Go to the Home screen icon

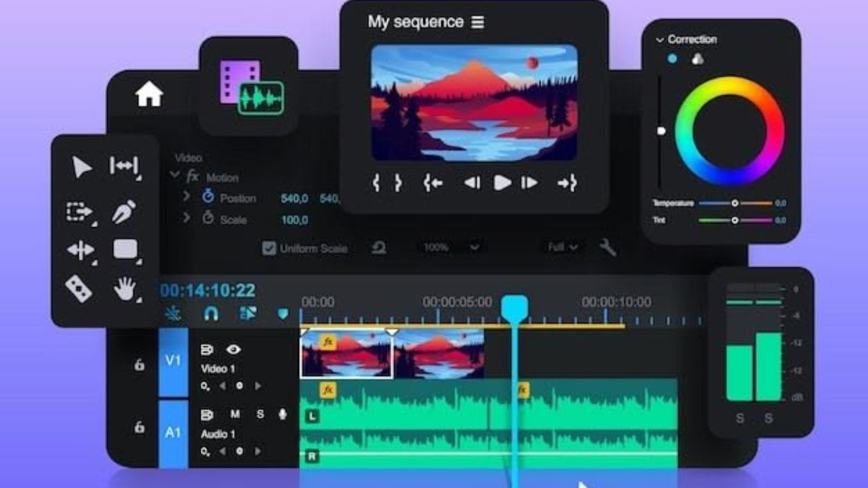point(149,94)
